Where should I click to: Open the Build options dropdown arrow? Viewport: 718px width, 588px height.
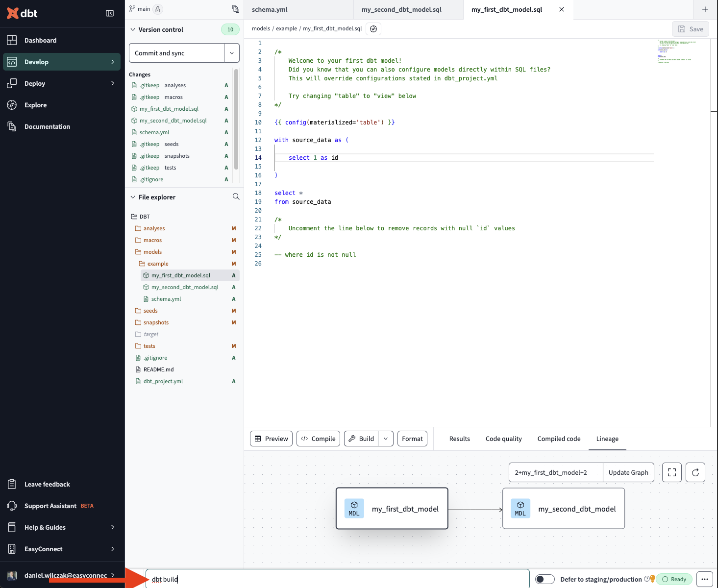pyautogui.click(x=386, y=439)
